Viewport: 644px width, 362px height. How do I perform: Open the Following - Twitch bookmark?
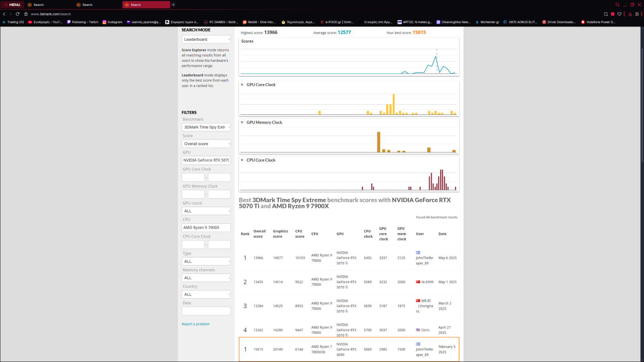[83, 22]
